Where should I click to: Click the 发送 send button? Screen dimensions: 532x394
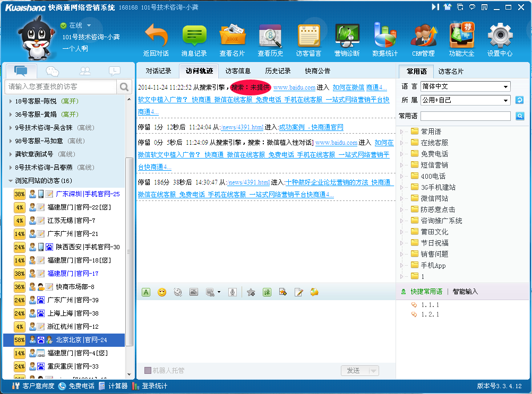(353, 371)
